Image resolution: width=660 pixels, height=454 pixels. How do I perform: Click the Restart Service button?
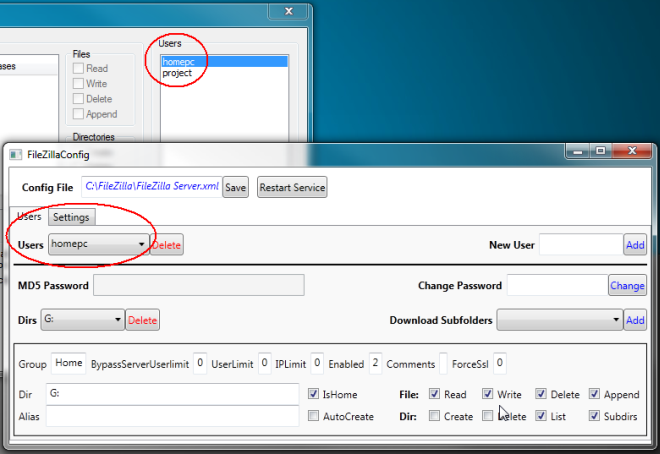point(292,187)
